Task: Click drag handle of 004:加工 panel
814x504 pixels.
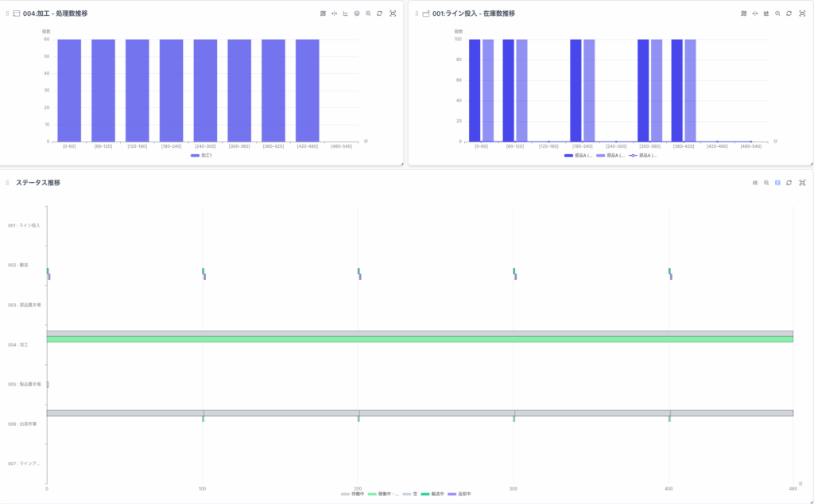Action: point(7,14)
